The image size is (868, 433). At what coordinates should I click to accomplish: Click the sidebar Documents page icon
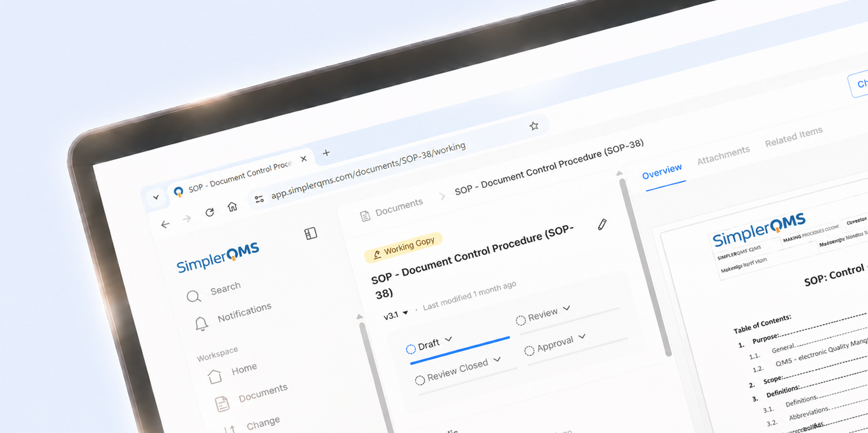222,404
